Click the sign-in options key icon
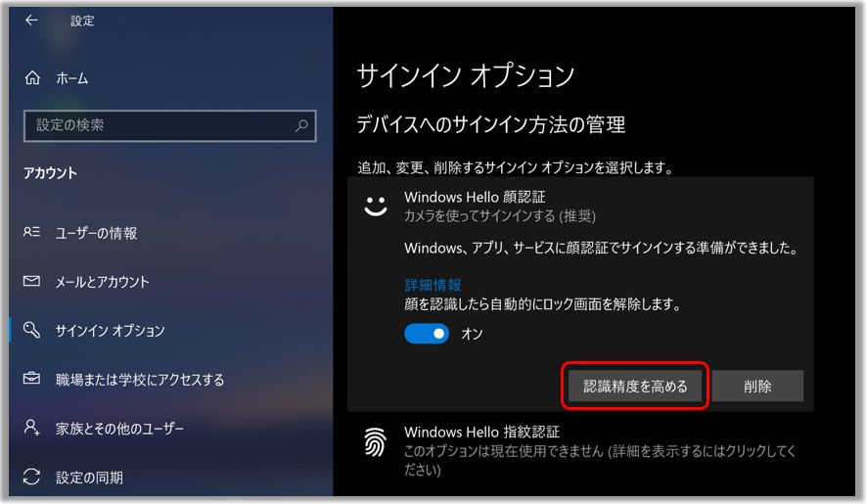The width and height of the screenshot is (866, 504). [32, 331]
